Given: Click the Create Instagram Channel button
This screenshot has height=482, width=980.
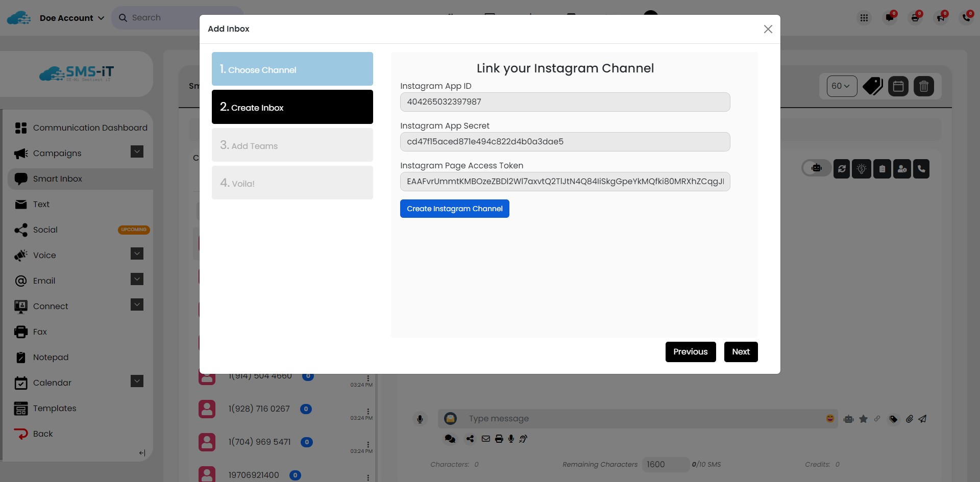Looking at the screenshot, I should coord(454,208).
